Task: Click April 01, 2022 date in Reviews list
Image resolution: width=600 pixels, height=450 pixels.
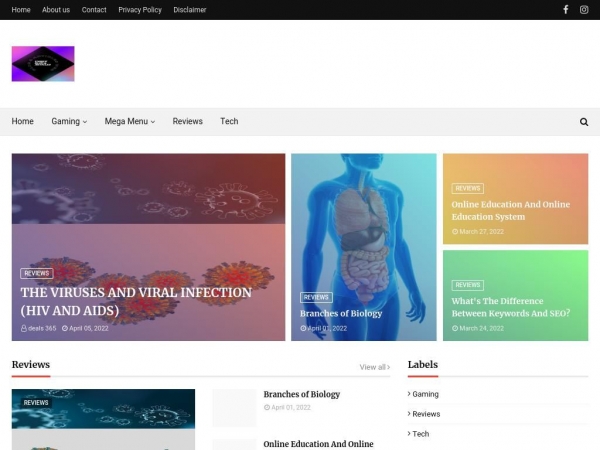Action: [x=291, y=407]
